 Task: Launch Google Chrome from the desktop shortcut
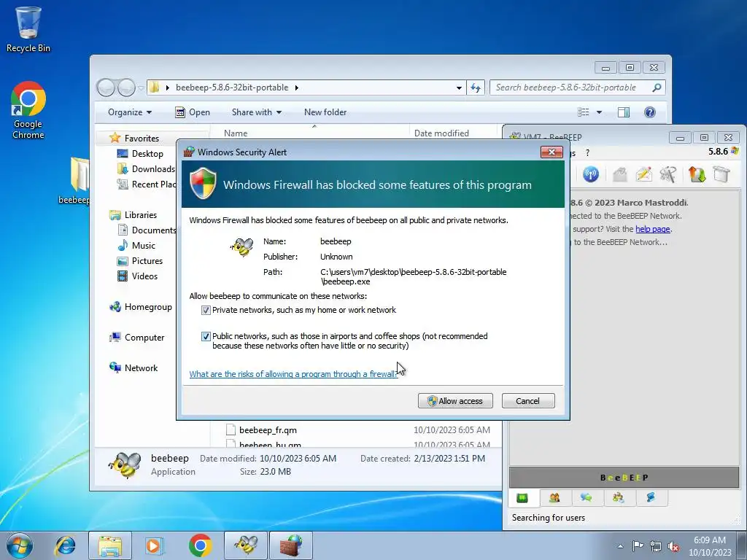coord(28,110)
